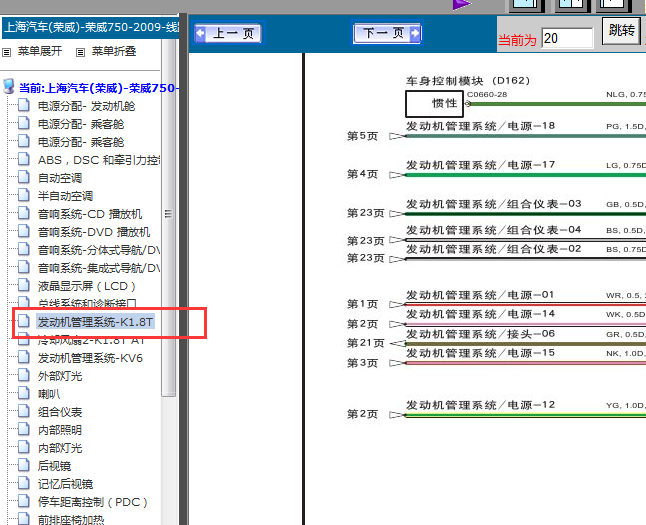Select root node 当前:上海汽车(荣威)-荣威750
Viewport: 646px width, 525px height.
[x=99, y=88]
